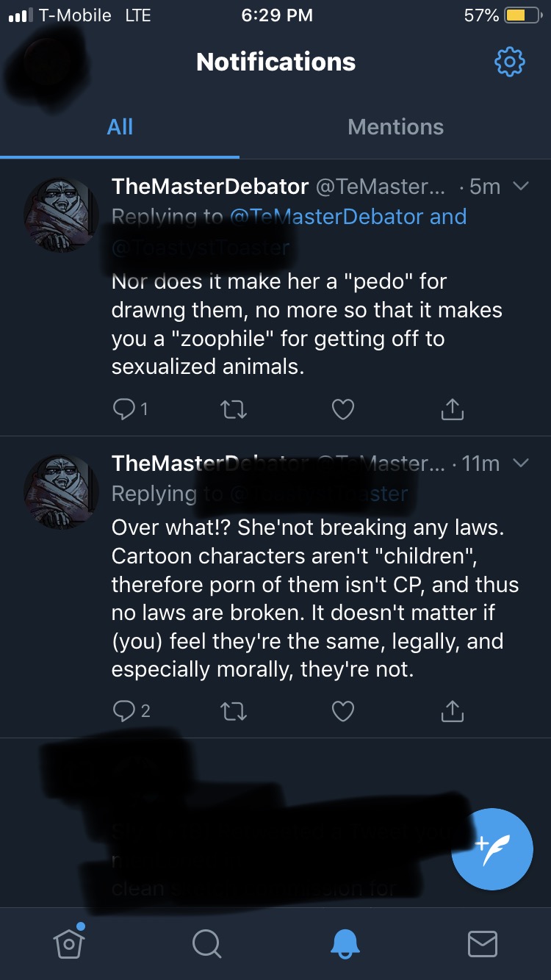Retweet the 11m-old tweet

coord(234,710)
